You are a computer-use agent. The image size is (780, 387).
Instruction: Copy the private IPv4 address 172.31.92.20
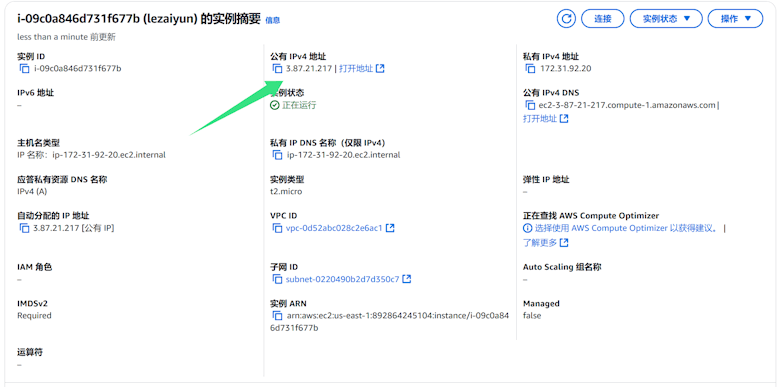tap(530, 69)
